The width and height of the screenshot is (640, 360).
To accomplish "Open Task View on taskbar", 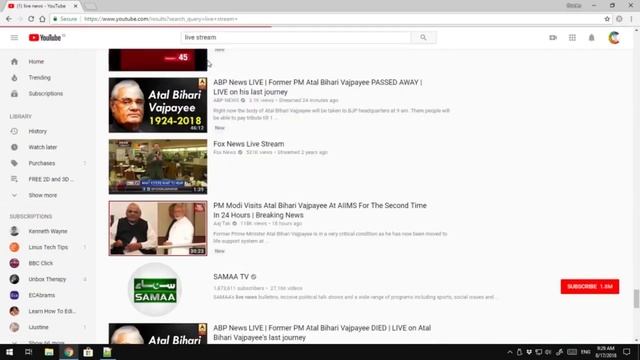I will point(29,352).
